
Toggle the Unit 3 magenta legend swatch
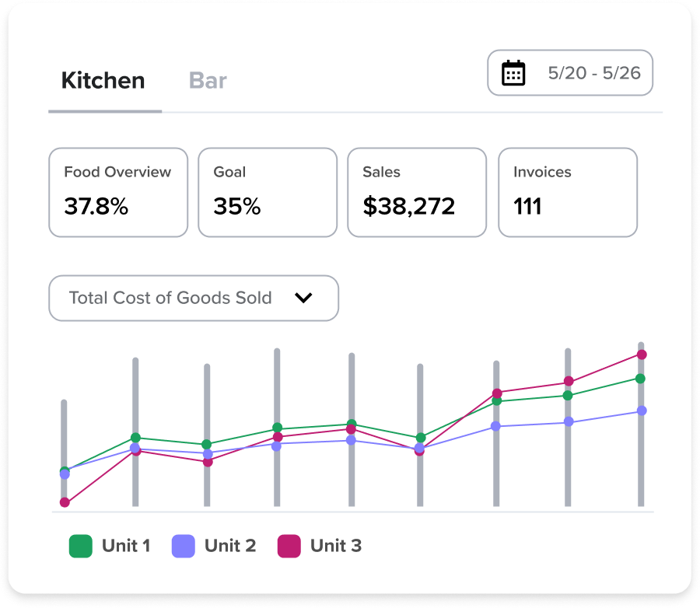pos(289,546)
